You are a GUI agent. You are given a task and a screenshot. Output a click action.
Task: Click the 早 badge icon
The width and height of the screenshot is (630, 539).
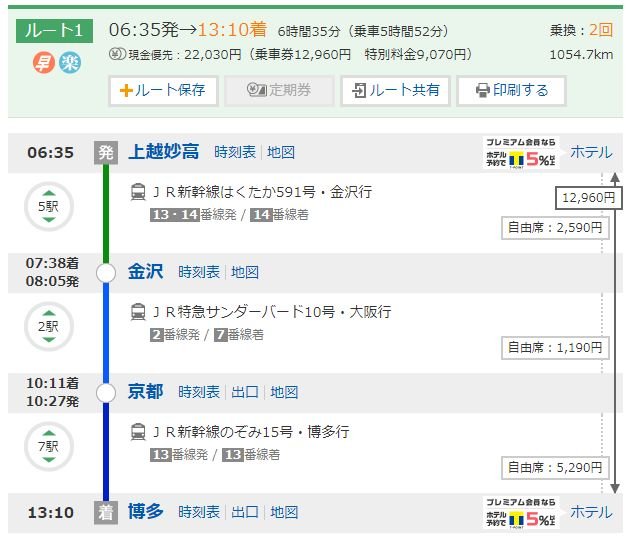coord(43,63)
